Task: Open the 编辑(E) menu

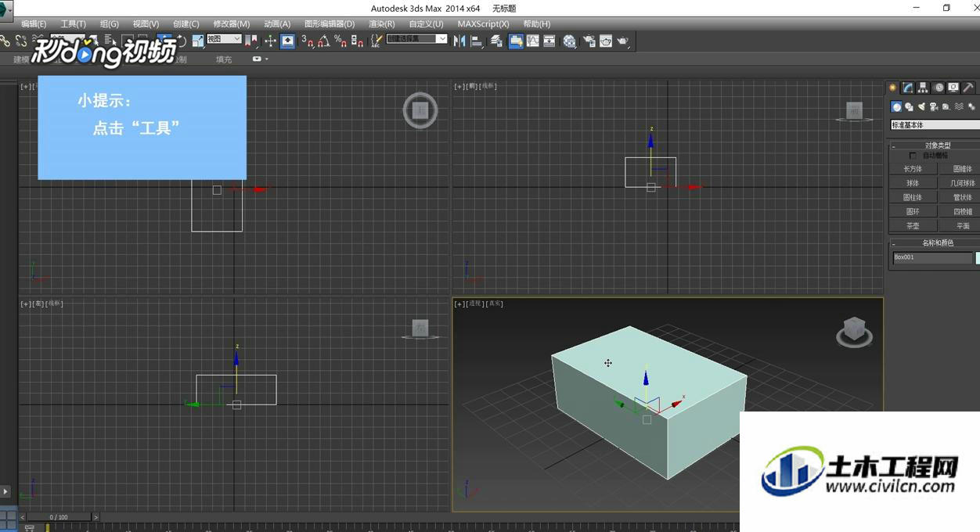Action: pos(33,24)
